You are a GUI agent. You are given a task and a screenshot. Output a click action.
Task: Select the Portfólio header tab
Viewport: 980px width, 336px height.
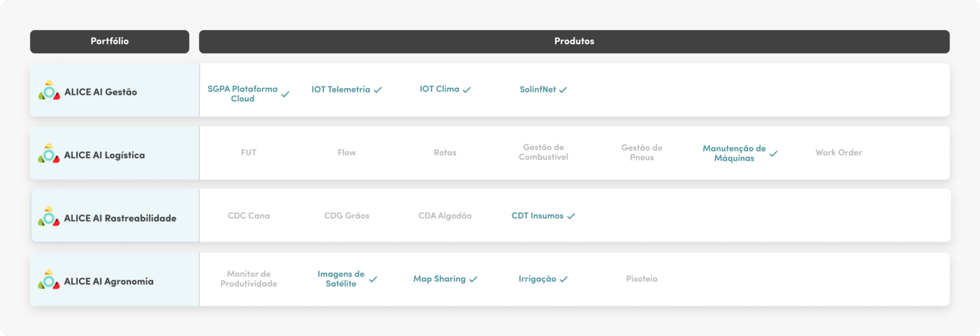[110, 41]
